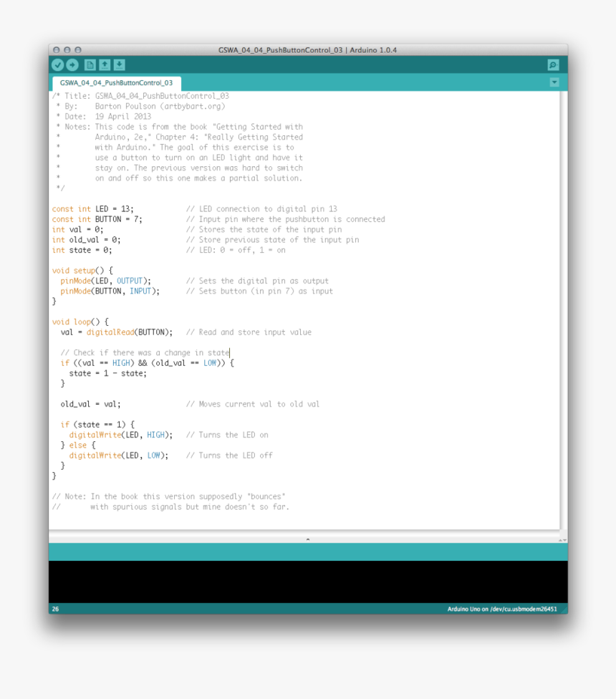Image resolution: width=616 pixels, height=699 pixels.
Task: Click 'if ((val == HIGH) && (old_val == LOW)) {' line
Action: tap(147, 363)
